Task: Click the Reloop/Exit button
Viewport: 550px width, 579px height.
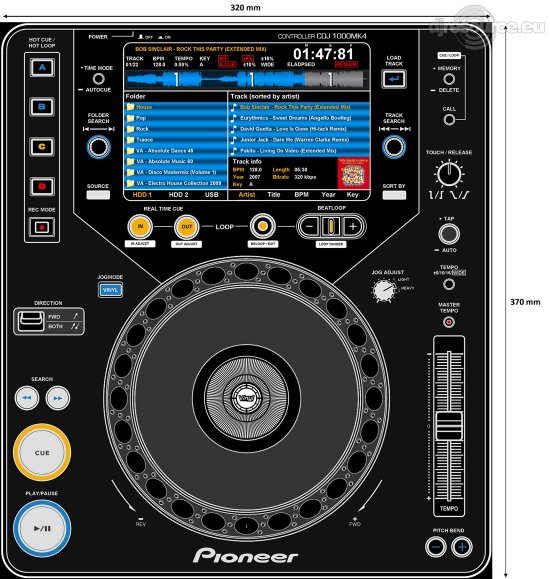Action: (263, 226)
